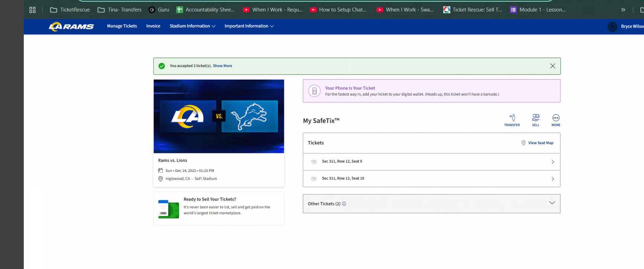Click the calendar icon beside the event date

(x=161, y=170)
